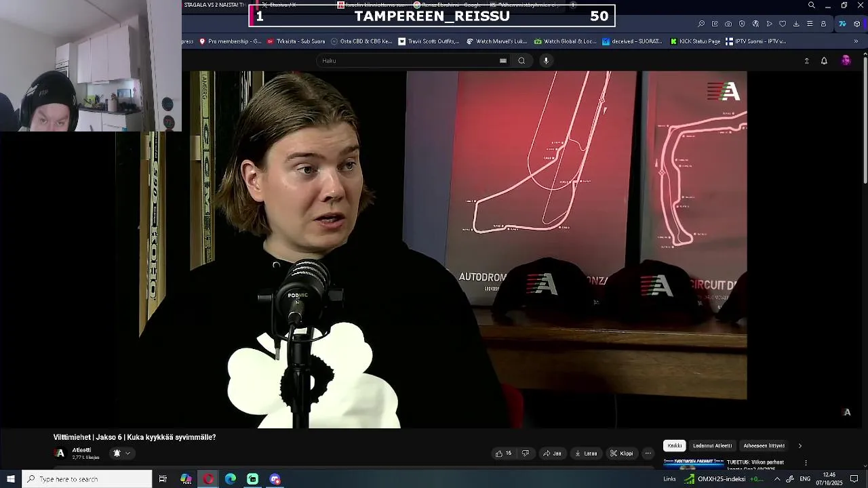The height and width of the screenshot is (488, 868).
Task: Open the Travis Scott Outfits bookmark
Action: [x=429, y=41]
